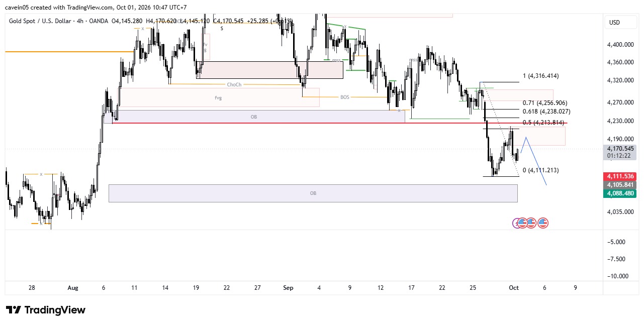Click the ChoCh structure label
644x325 pixels.
[234, 84]
